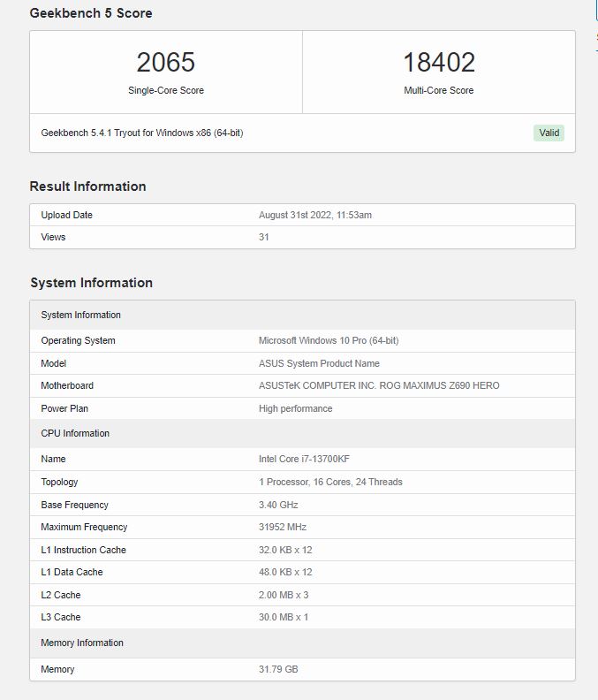The height and width of the screenshot is (700, 598).
Task: Click the L1 Instruction Cache label
Action: pyautogui.click(x=83, y=550)
